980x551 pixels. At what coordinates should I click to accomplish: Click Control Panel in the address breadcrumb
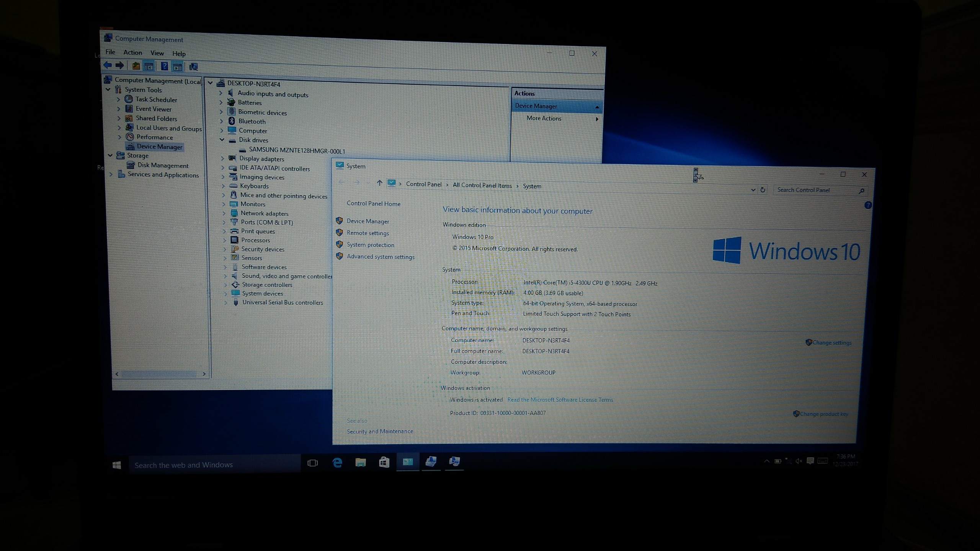click(423, 184)
